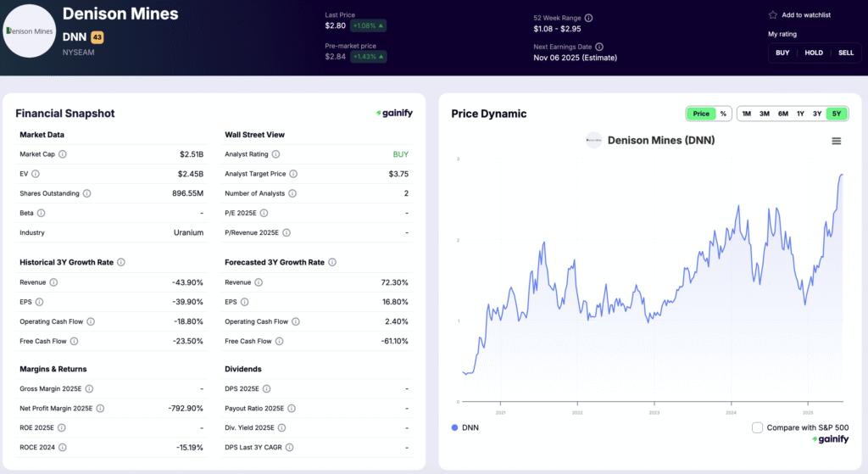
Task: Select the Price chart mode
Action: pyautogui.click(x=701, y=114)
